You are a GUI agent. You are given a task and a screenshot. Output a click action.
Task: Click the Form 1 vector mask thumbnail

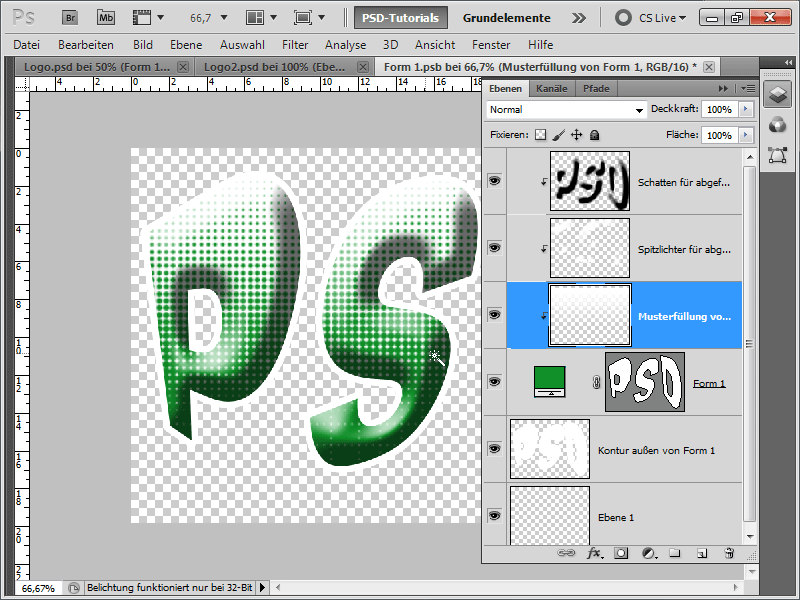click(645, 382)
